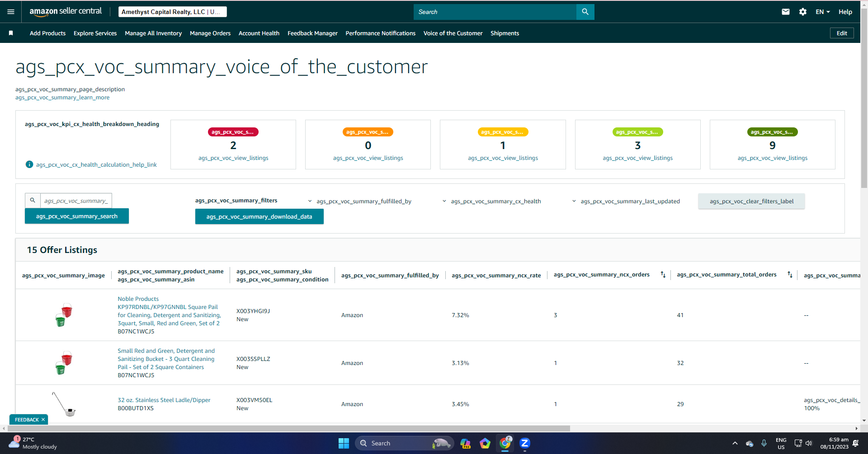
Task: Click the horizontal scrollbar of the table
Action: (288, 428)
